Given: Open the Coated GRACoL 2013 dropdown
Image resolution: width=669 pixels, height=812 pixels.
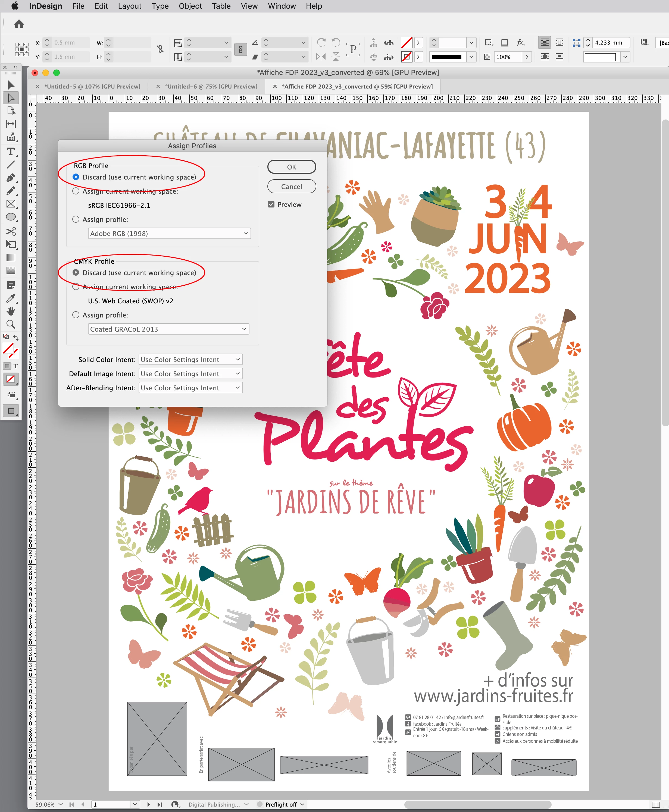Looking at the screenshot, I should [168, 329].
